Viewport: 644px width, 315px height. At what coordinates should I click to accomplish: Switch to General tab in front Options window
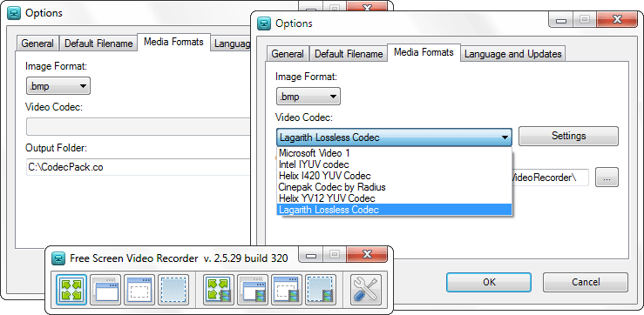click(288, 54)
